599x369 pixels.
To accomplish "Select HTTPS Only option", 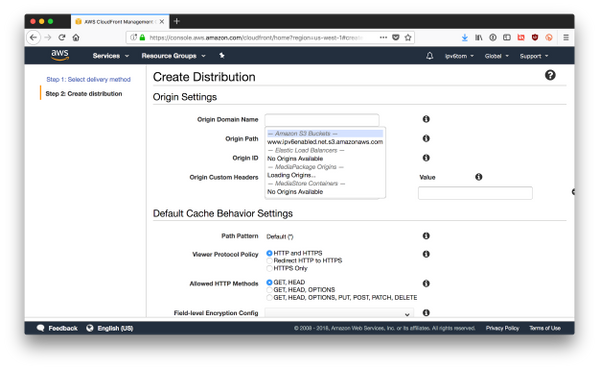I will click(x=269, y=268).
